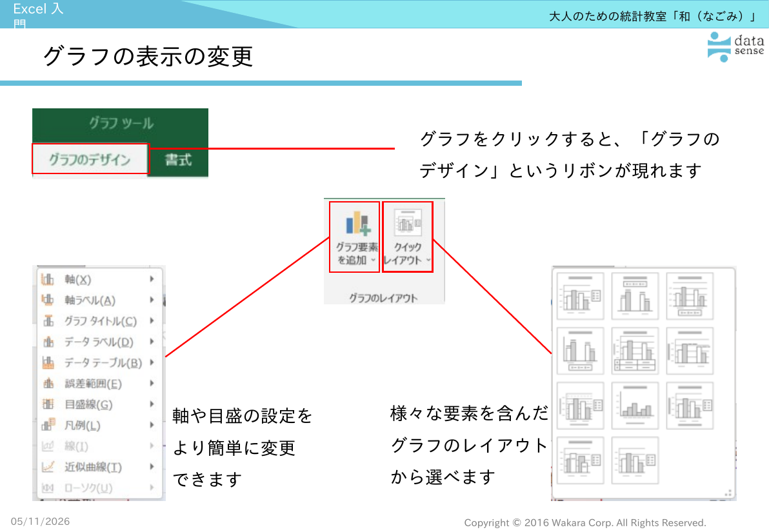Pick the first layout thumbnail in row one

pyautogui.click(x=580, y=296)
